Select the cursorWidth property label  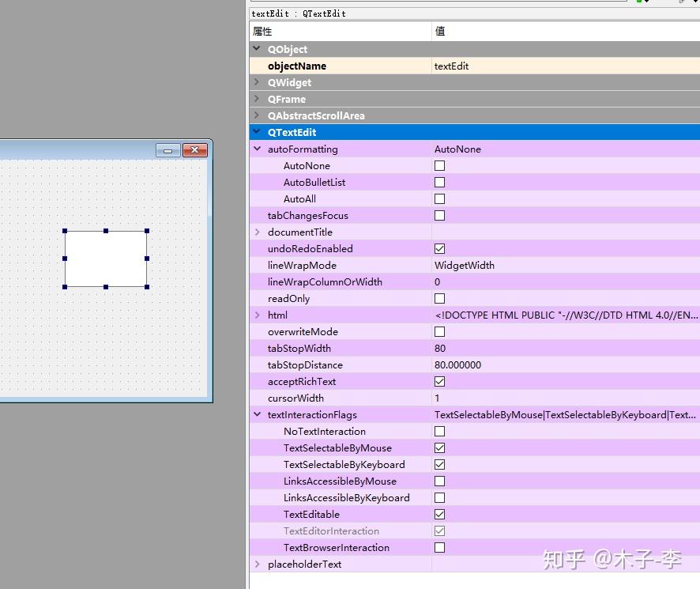pyautogui.click(x=295, y=398)
